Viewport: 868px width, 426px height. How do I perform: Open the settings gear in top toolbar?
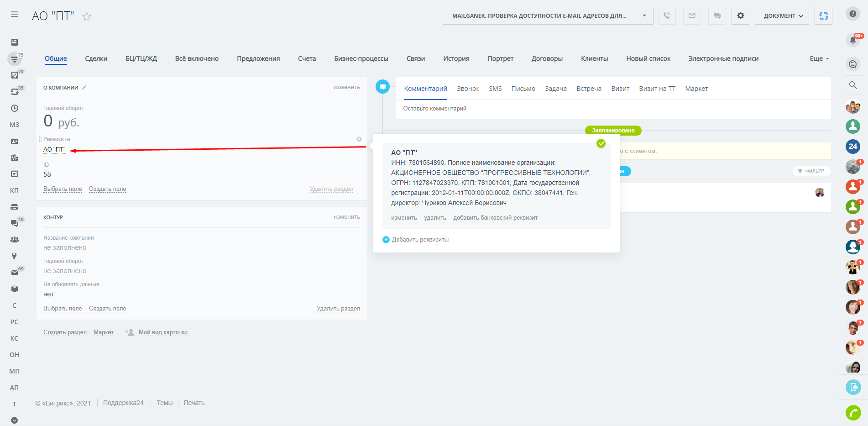[x=740, y=16]
